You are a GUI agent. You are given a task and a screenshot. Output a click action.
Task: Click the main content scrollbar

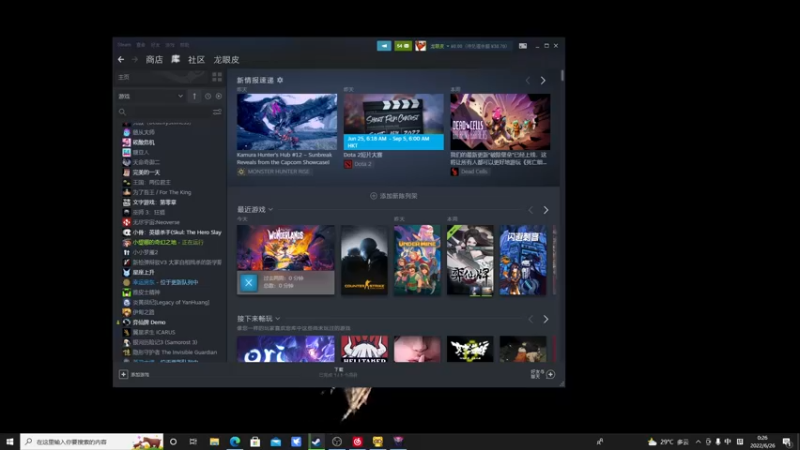(x=562, y=76)
